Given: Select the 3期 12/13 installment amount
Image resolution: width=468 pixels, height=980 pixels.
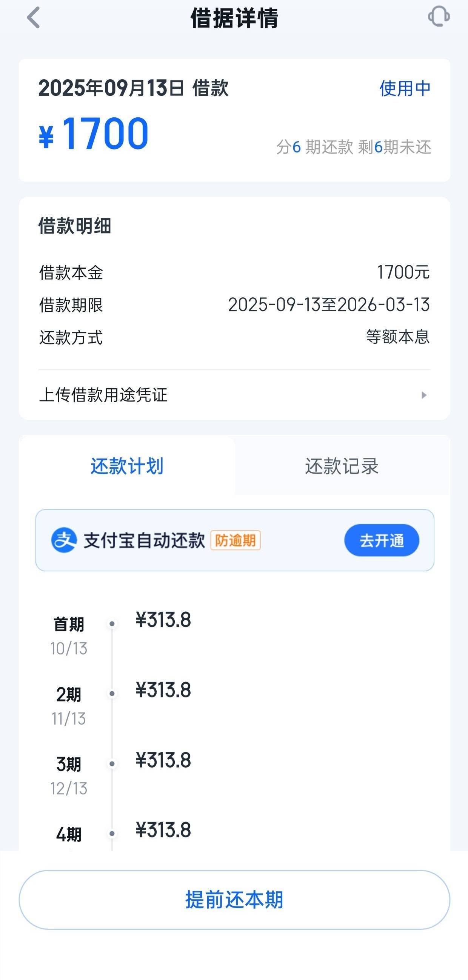Looking at the screenshot, I should click(x=163, y=760).
